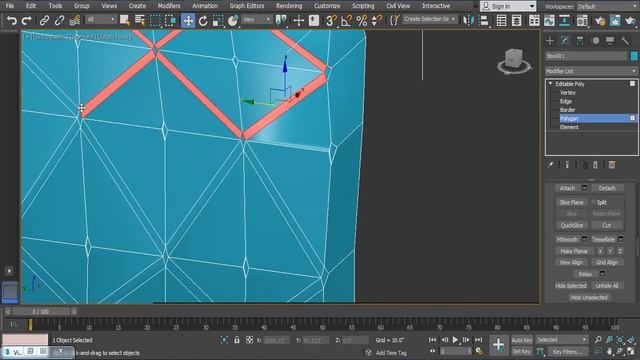Toggle the 3D Snaps button

(x=331, y=20)
